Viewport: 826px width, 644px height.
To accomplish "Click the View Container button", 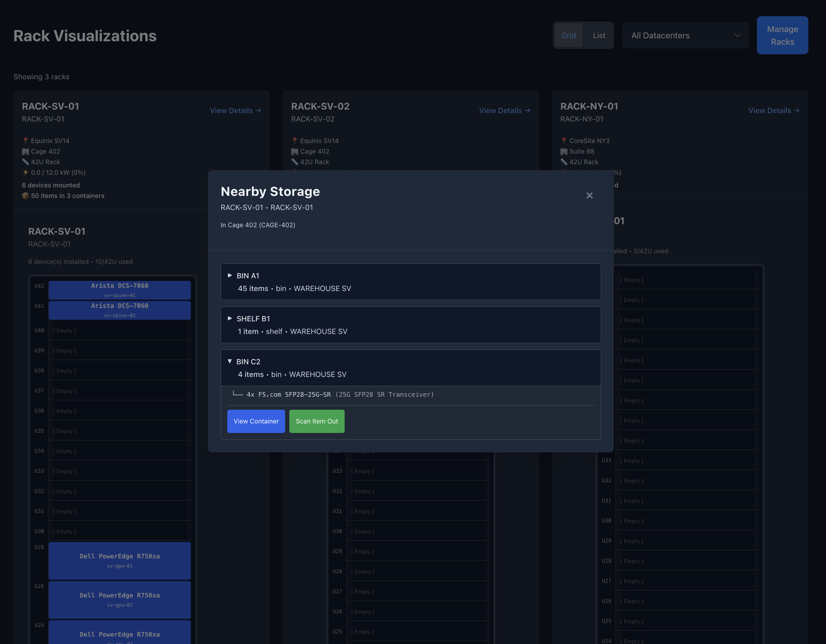I will tap(256, 421).
